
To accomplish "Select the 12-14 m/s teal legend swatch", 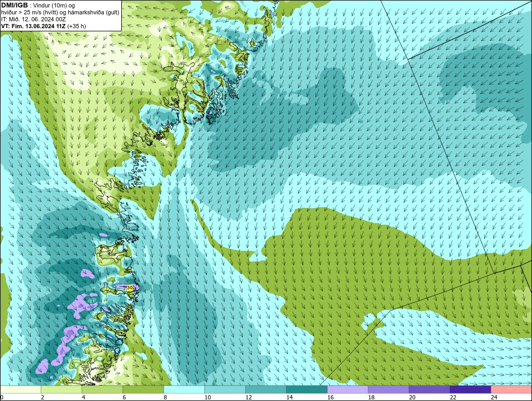I will click(x=265, y=389).
